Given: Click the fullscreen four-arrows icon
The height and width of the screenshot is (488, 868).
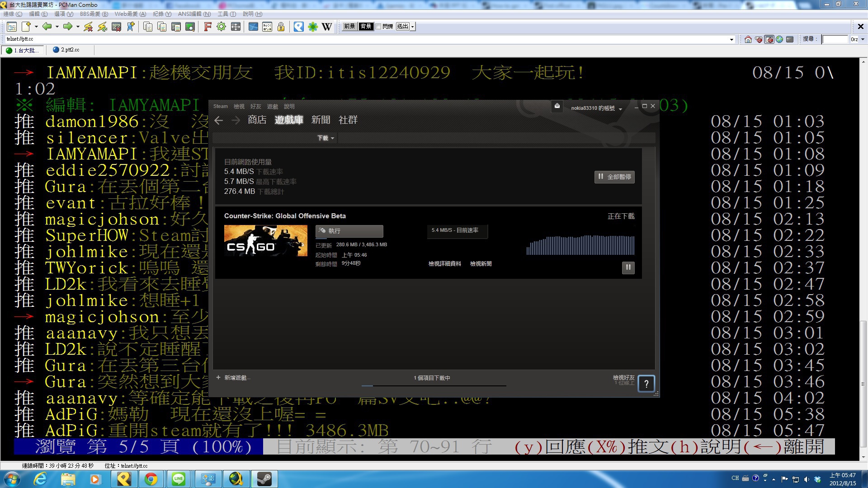Looking at the screenshot, I should tap(236, 27).
